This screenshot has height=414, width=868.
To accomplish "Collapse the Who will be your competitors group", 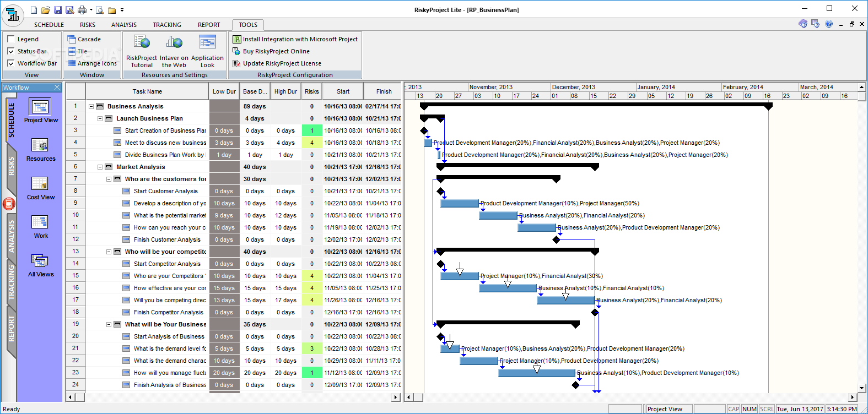I will pos(109,252).
